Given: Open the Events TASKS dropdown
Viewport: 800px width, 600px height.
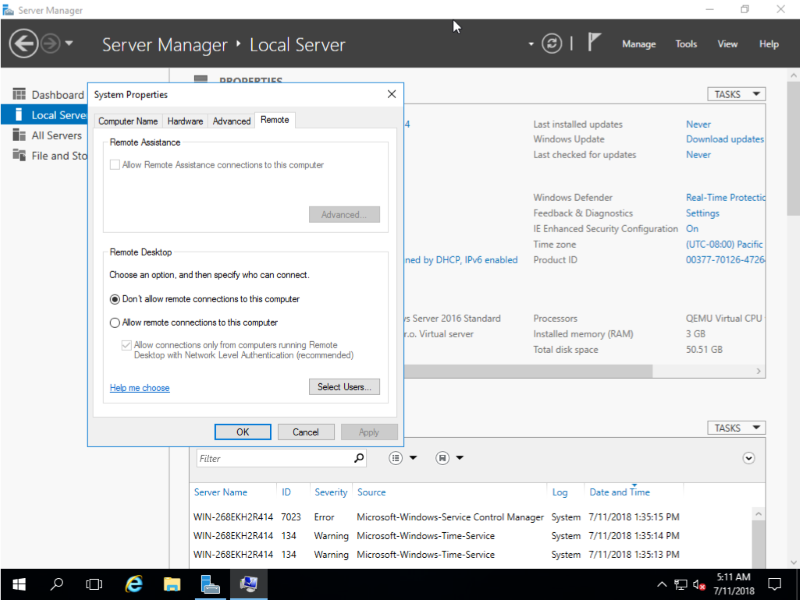Looking at the screenshot, I should coord(736,428).
